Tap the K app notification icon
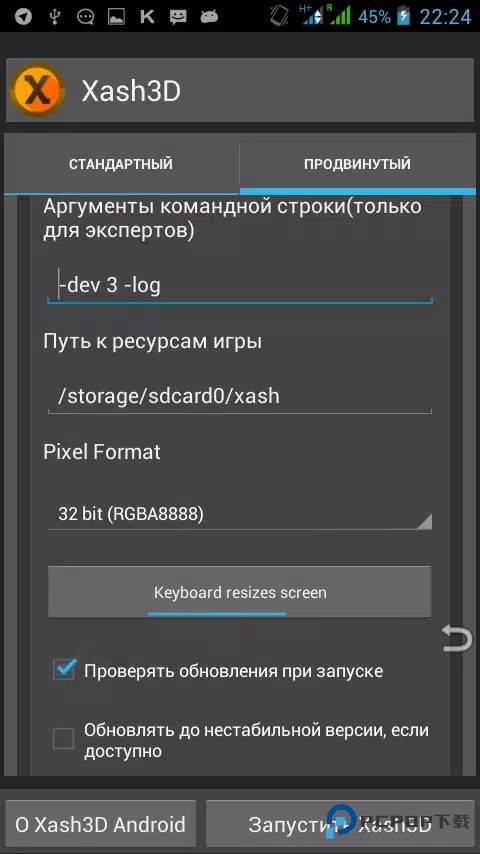Image resolution: width=480 pixels, height=854 pixels. [147, 17]
